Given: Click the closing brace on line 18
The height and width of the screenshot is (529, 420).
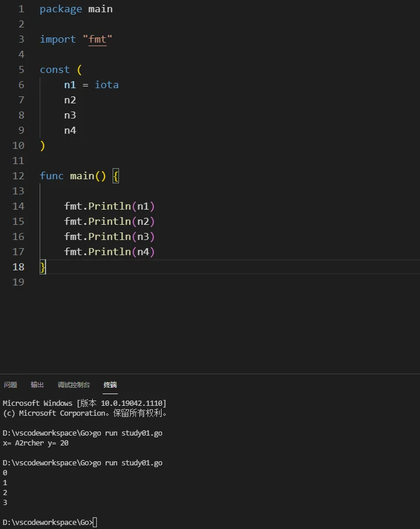Looking at the screenshot, I should tap(43, 267).
